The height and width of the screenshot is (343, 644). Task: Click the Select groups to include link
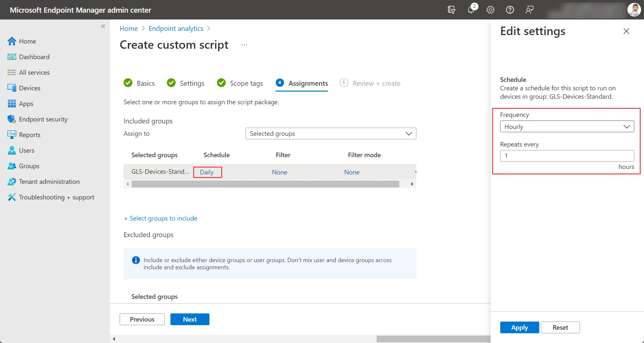(x=160, y=218)
